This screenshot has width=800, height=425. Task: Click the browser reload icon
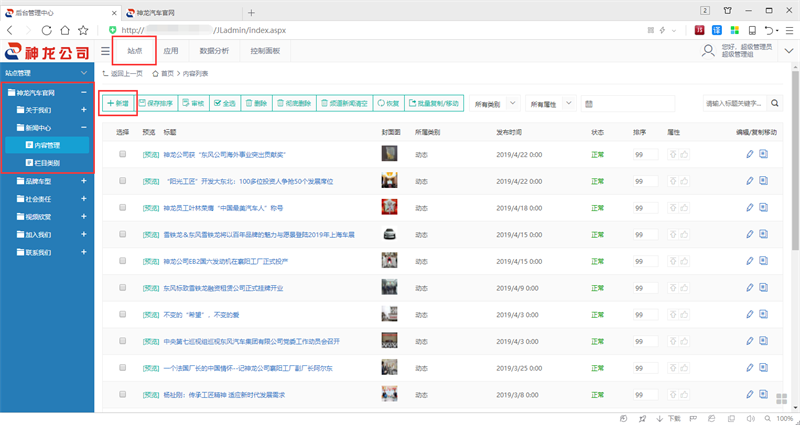pos(46,30)
